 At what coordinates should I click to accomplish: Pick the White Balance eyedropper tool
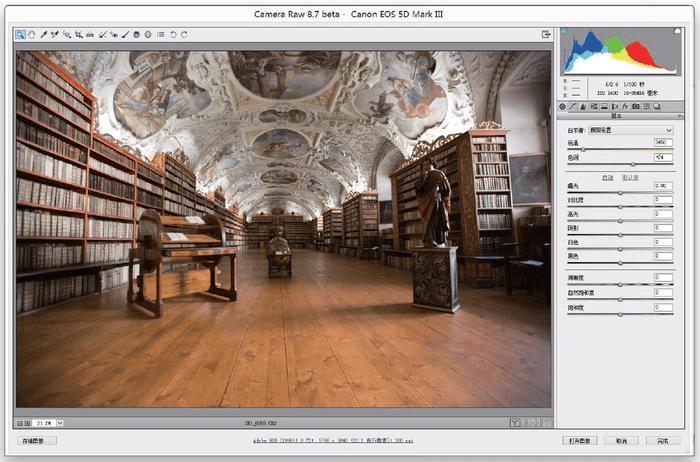[x=43, y=34]
